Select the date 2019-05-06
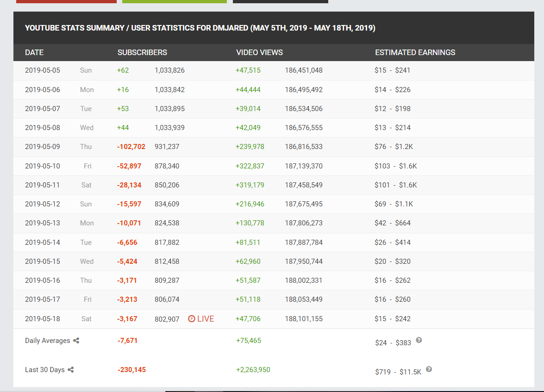 point(42,90)
